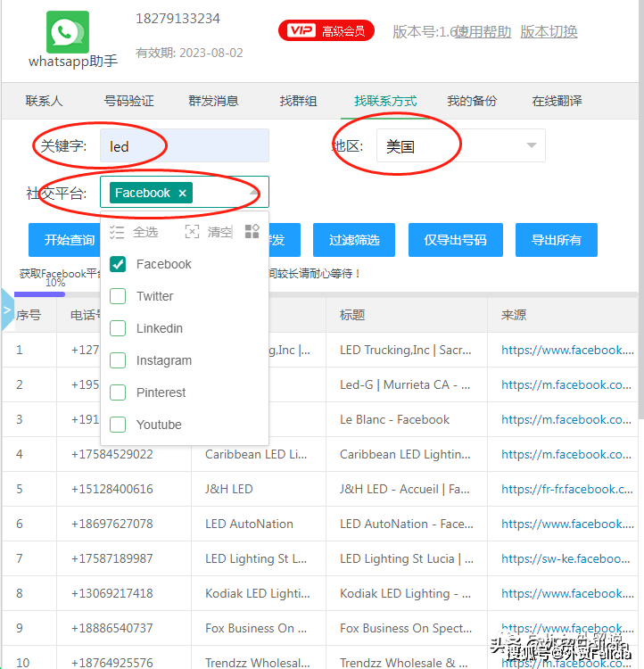
Task: Click the 清空 clear selection icon
Action: [192, 232]
